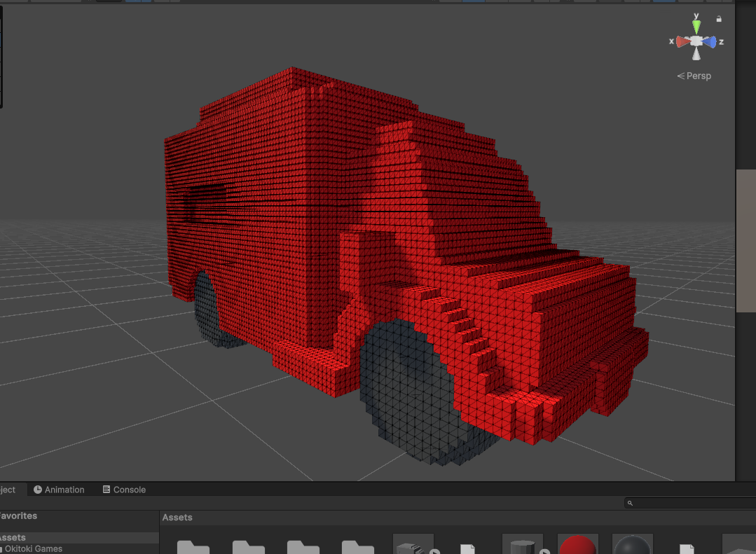
Task: Click the Assets breadcrumb label
Action: coord(177,518)
